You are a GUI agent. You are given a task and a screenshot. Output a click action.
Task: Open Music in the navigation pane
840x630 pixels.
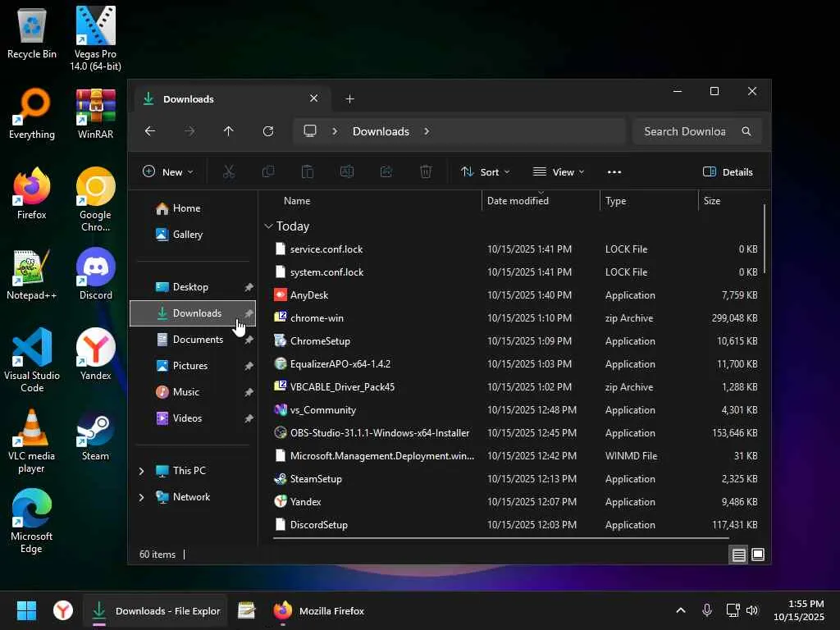(193, 392)
